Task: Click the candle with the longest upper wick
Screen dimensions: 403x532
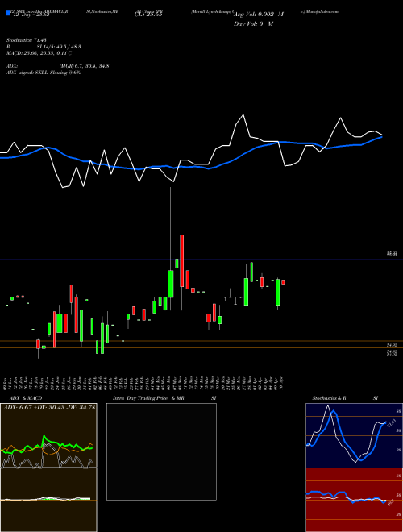Action: click(170, 249)
